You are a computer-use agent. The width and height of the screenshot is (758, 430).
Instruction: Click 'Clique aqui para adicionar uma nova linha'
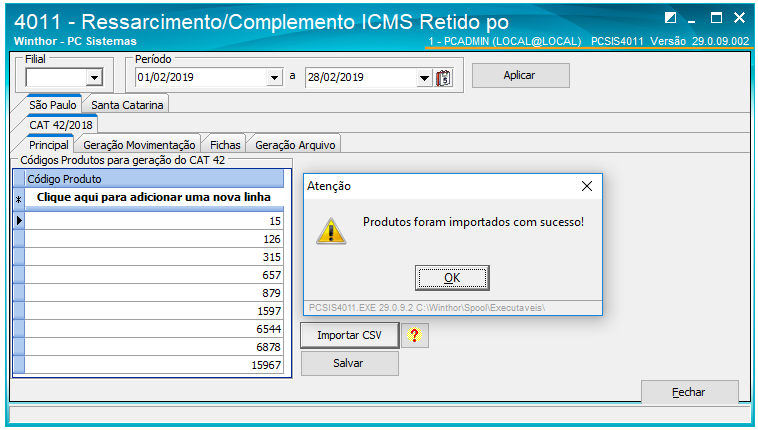click(x=154, y=197)
